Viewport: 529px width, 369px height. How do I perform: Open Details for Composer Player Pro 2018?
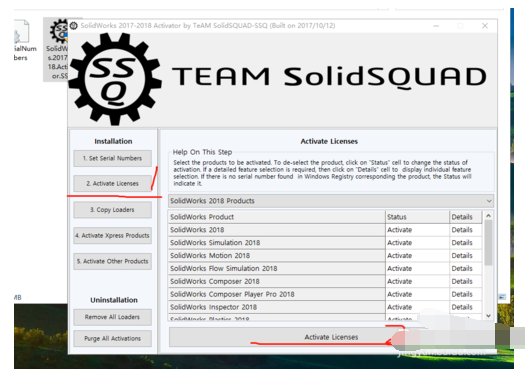coord(466,294)
